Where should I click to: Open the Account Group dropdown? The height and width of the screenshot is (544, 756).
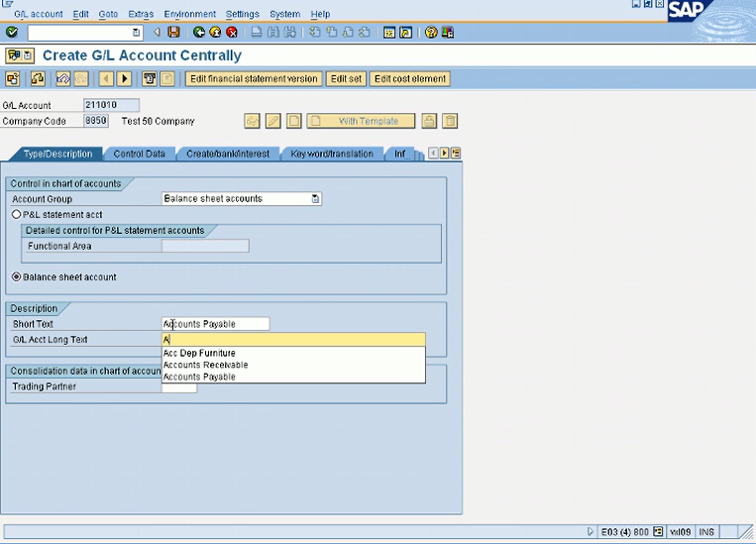[315, 199]
